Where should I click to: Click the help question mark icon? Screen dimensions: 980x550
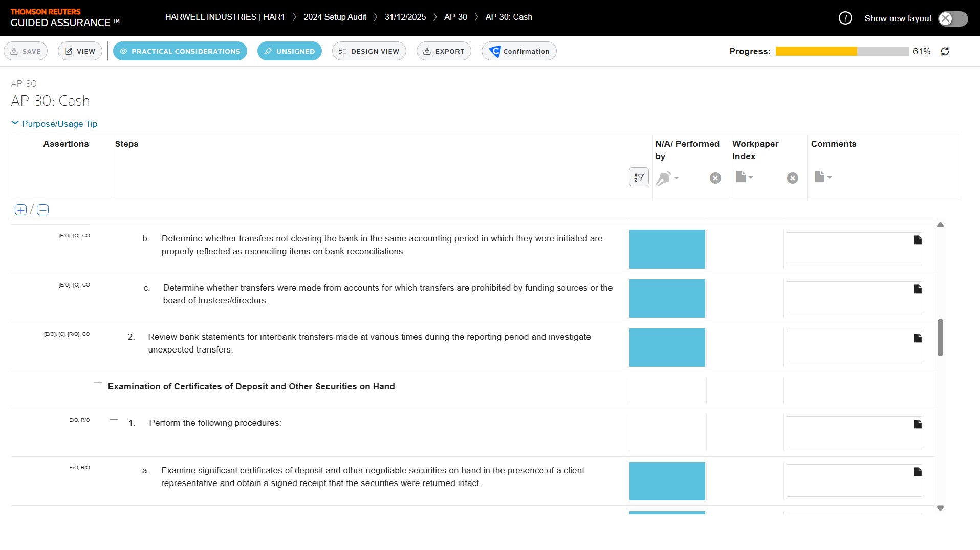[845, 18]
